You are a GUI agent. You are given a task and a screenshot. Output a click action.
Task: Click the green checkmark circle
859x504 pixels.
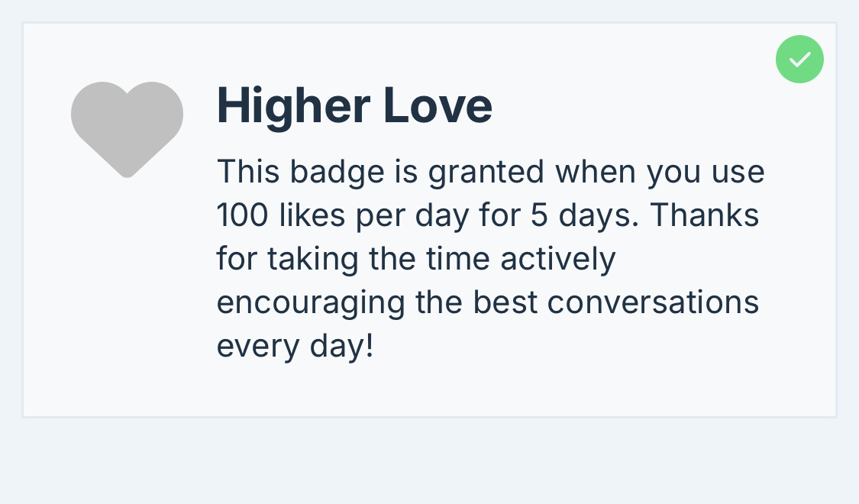pos(799,59)
